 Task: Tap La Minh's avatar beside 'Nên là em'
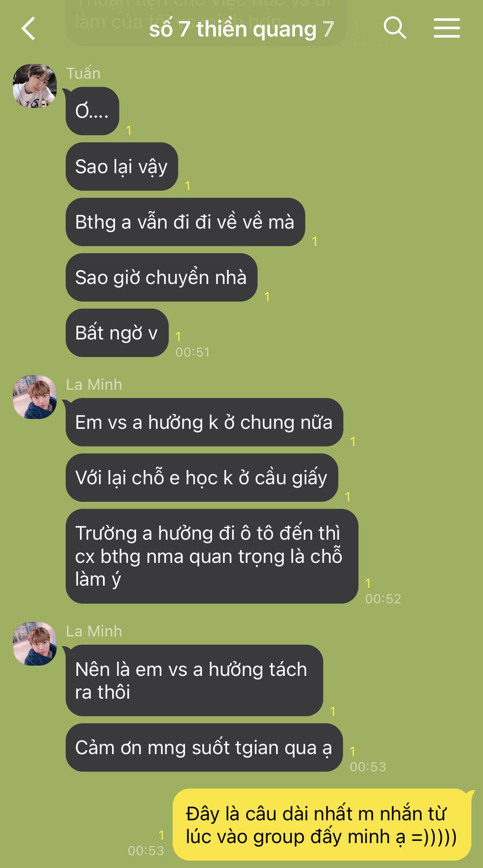coord(35,643)
